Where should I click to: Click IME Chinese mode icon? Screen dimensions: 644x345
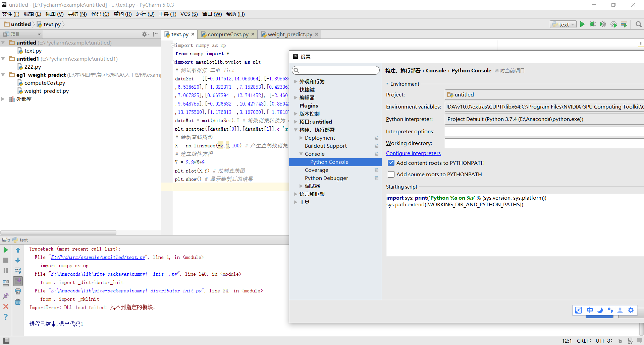[x=590, y=310]
